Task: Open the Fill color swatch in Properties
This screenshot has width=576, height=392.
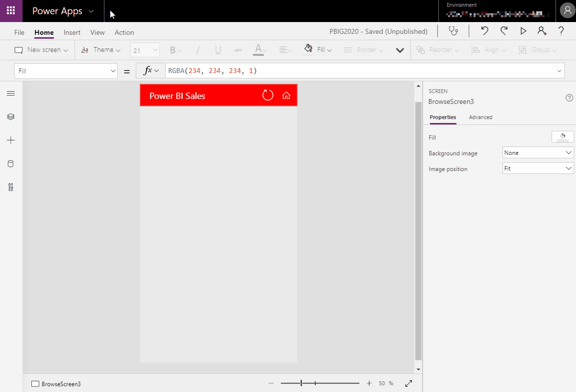Action: click(x=562, y=137)
